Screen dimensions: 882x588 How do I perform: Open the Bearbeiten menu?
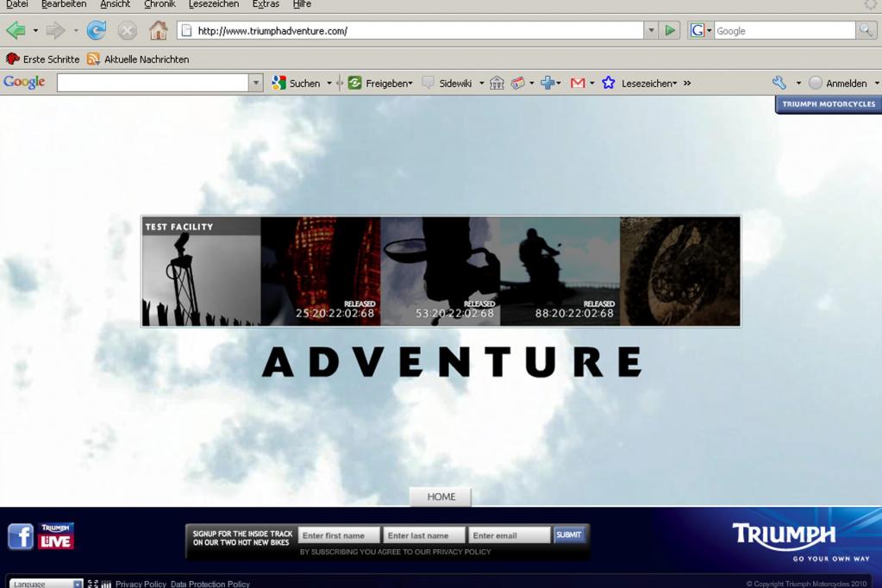pyautogui.click(x=64, y=4)
